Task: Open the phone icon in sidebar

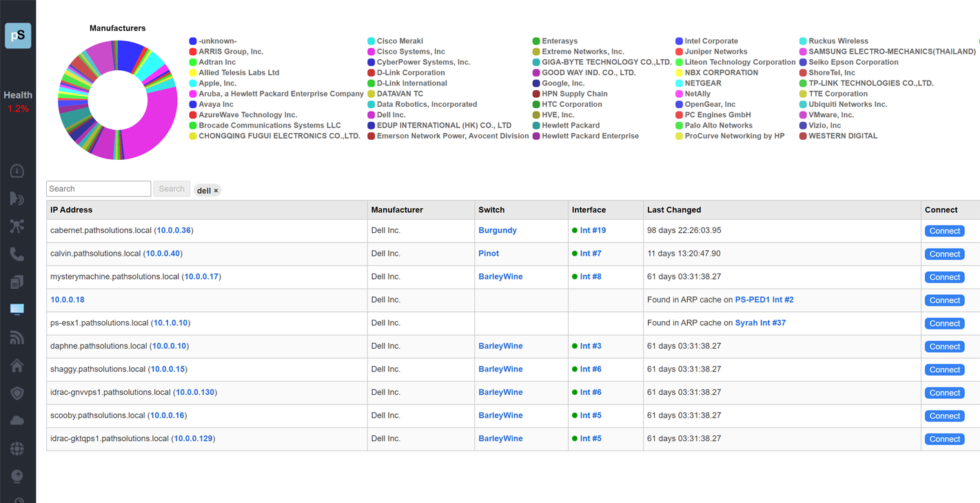Action: pyautogui.click(x=17, y=254)
